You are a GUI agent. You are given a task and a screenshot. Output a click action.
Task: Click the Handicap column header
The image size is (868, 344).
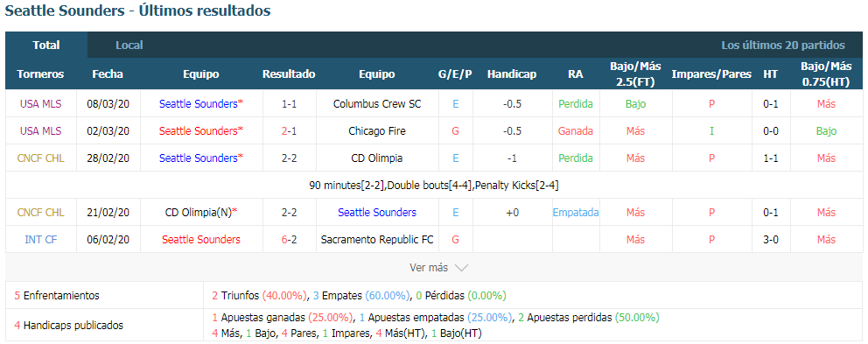tap(512, 74)
